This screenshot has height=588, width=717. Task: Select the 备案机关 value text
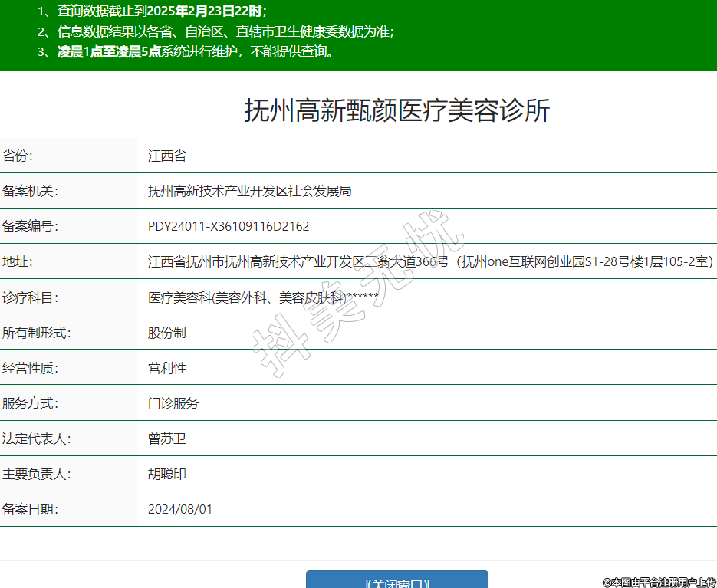(x=249, y=192)
